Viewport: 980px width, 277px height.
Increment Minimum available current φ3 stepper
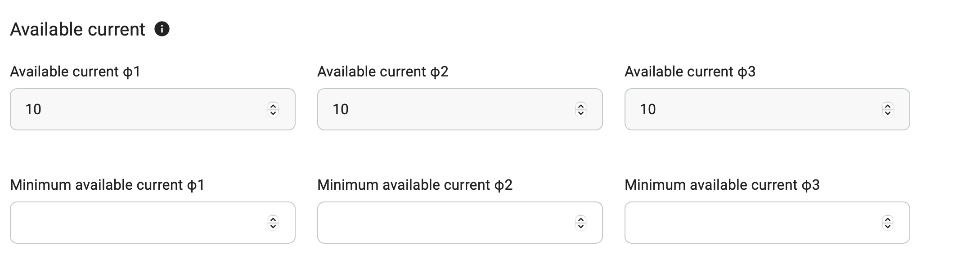point(888,219)
